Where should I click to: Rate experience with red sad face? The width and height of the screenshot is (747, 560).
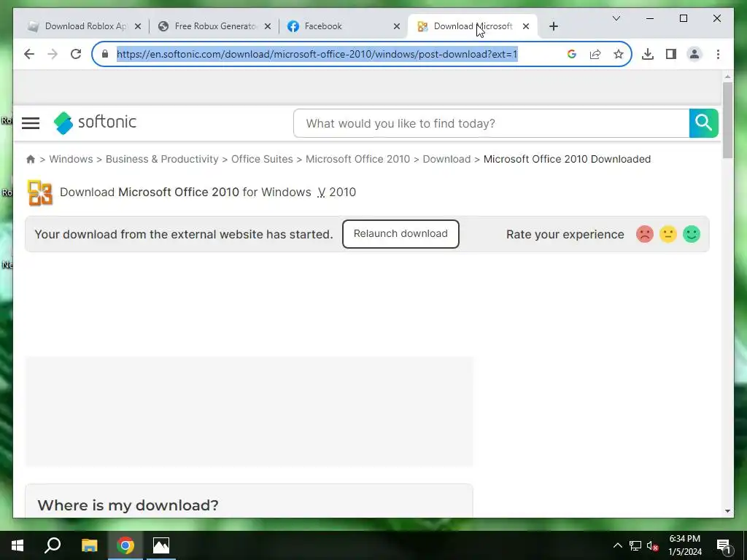pos(645,234)
